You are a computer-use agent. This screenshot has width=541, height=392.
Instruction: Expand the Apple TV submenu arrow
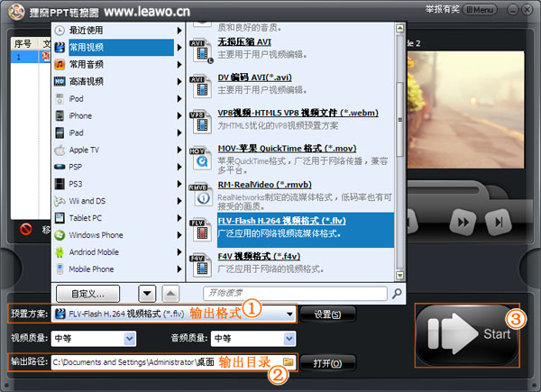pos(179,150)
